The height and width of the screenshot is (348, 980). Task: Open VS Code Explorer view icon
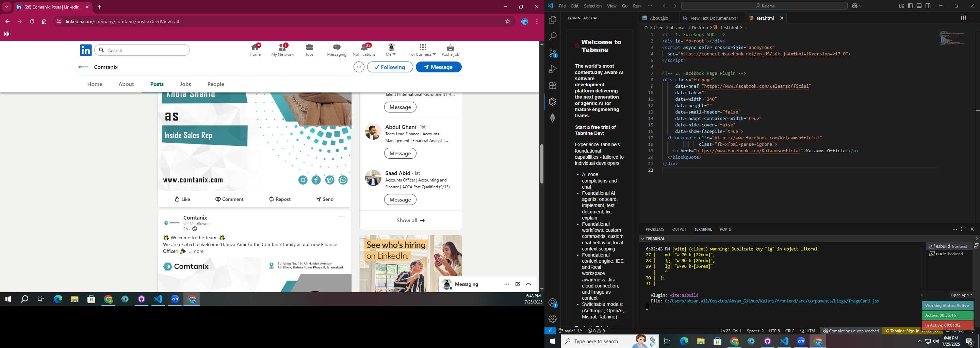pyautogui.click(x=552, y=20)
